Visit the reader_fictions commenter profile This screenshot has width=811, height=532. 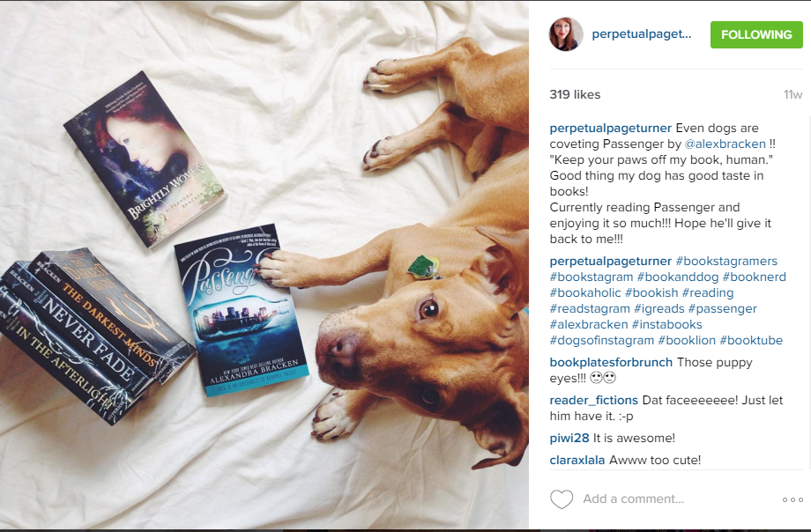(593, 400)
